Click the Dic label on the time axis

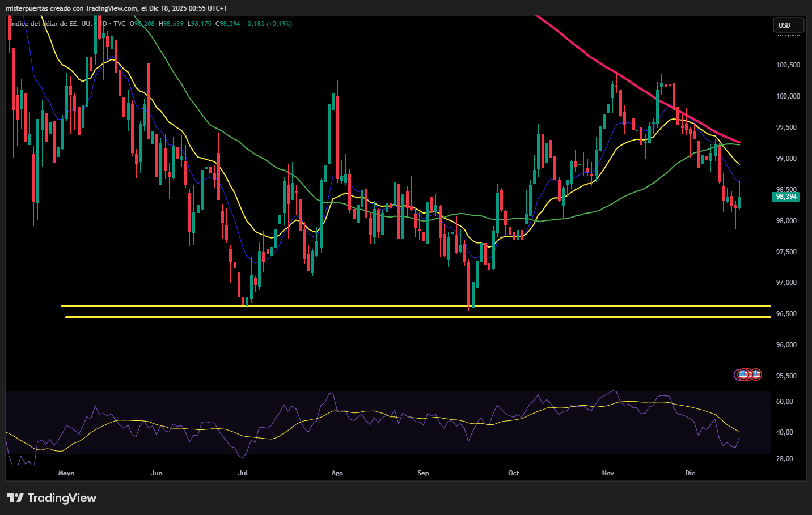[x=690, y=473]
